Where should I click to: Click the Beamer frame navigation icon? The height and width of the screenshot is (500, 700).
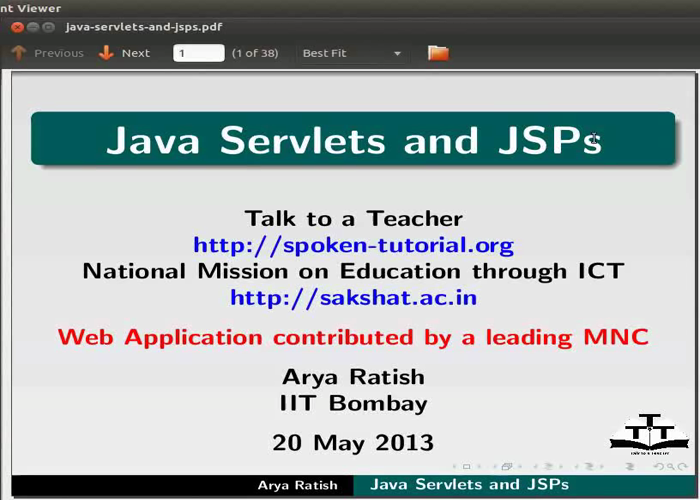(x=507, y=467)
